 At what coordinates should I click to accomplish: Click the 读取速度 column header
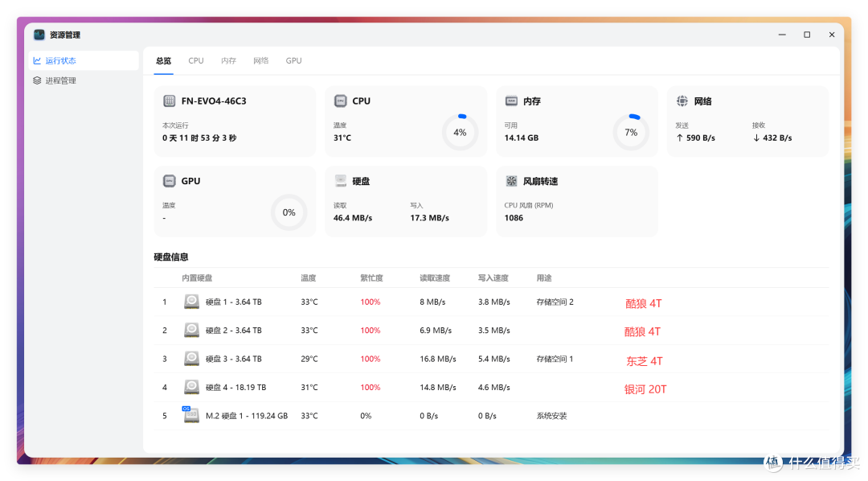tap(435, 277)
